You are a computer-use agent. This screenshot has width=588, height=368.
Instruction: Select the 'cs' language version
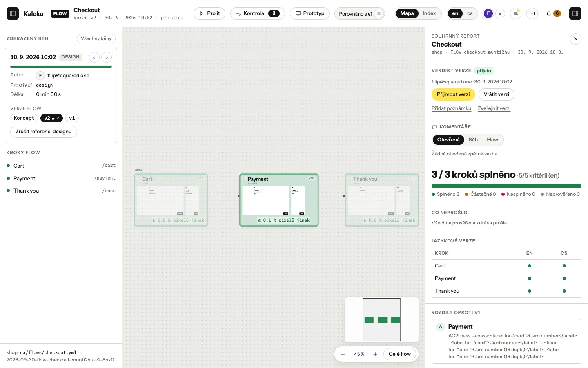470,13
